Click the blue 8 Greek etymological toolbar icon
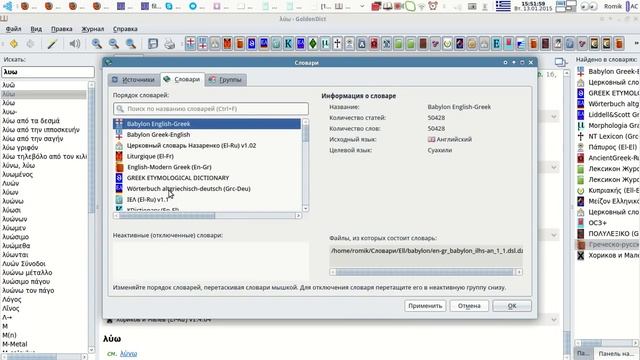Viewport: 640px width, 360px height. coord(251,44)
